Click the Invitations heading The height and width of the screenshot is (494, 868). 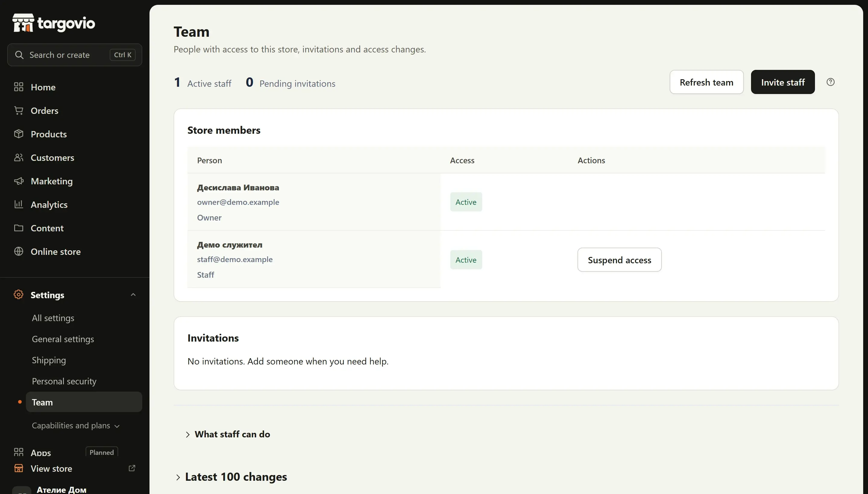click(213, 338)
